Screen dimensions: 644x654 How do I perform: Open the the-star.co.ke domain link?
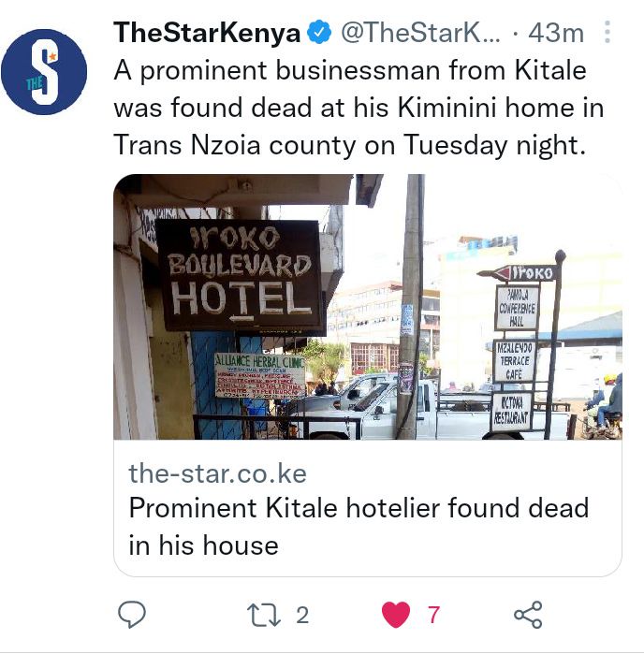coord(217,473)
